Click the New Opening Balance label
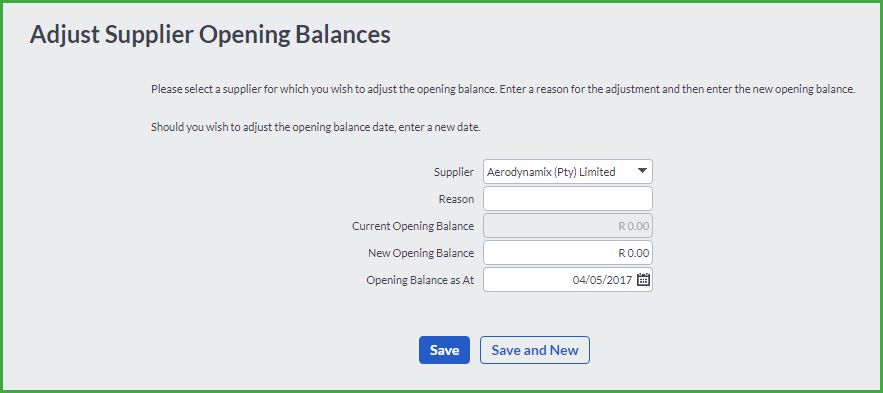The image size is (883, 393). click(x=421, y=253)
